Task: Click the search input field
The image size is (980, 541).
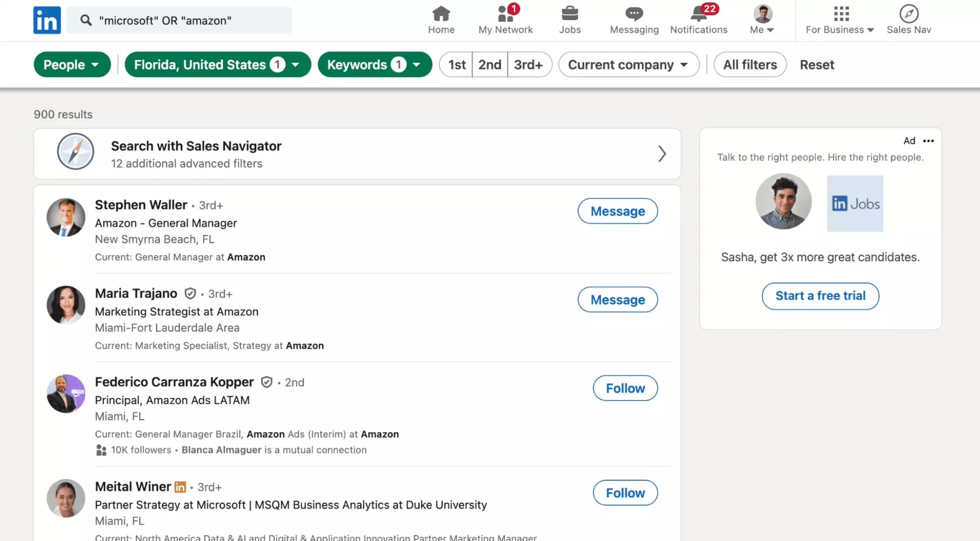Action: (179, 20)
